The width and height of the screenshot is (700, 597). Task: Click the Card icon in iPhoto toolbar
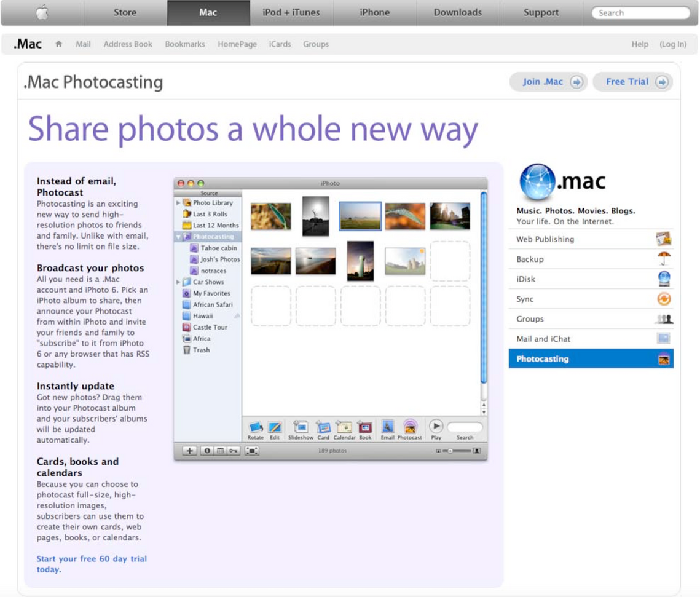323,430
